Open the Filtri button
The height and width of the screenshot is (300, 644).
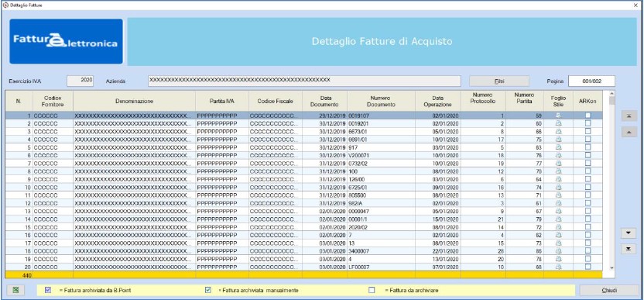tap(499, 81)
